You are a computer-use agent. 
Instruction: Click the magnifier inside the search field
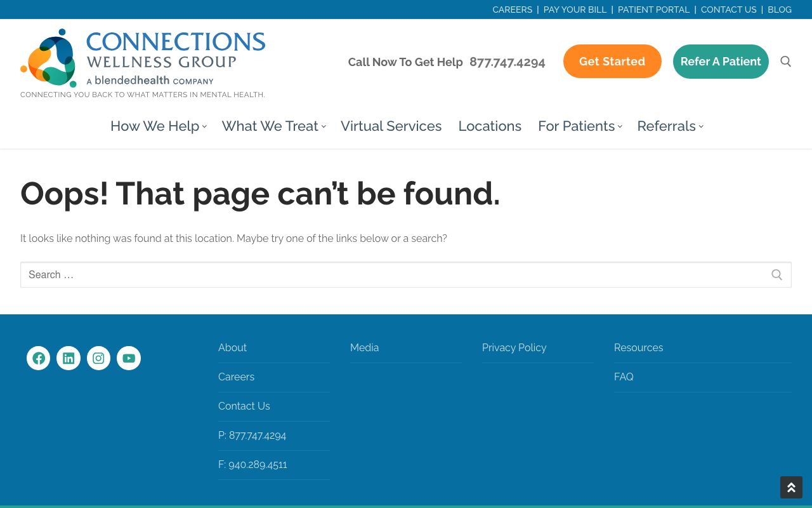tap(776, 275)
